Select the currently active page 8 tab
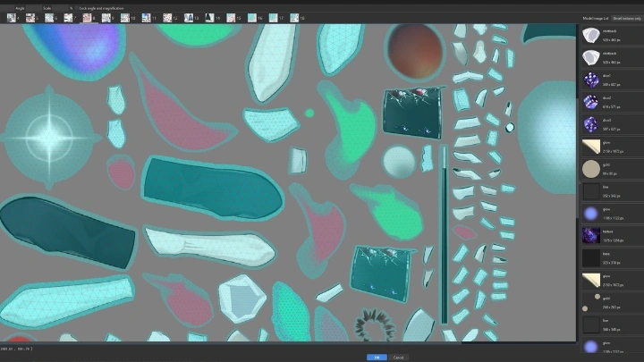Viewport: 644px width, 362px height. coord(89,18)
